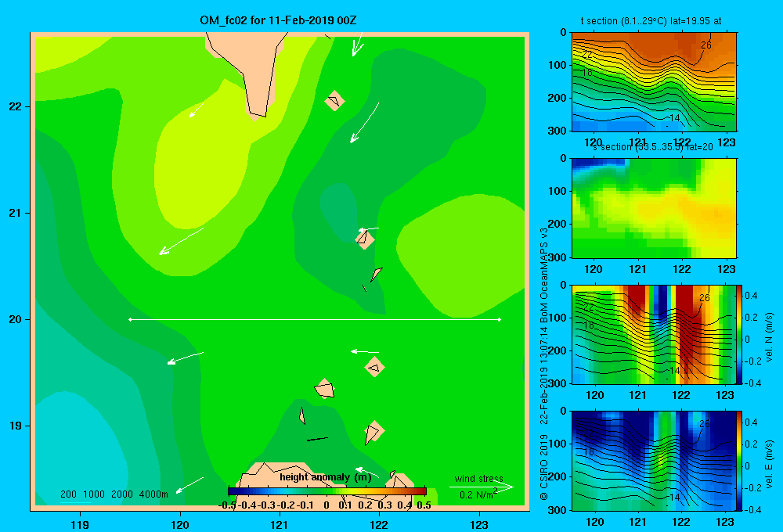Screen dimensions: 783x532
Task: Open the eastward velocity section panel
Action: click(x=654, y=461)
